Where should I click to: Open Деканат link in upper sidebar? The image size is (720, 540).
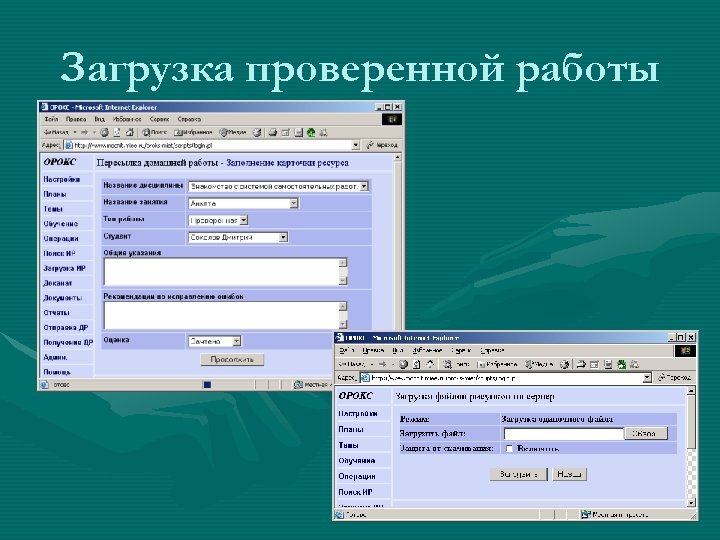58,283
